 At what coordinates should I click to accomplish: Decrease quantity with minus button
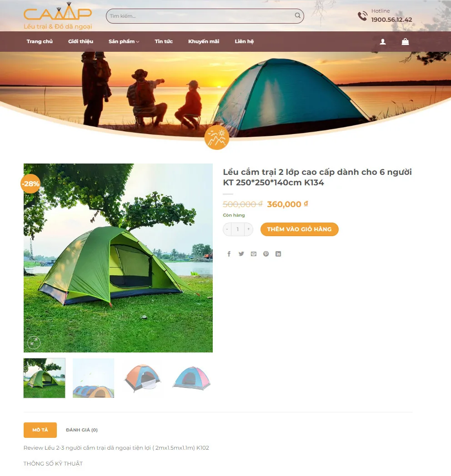227,229
